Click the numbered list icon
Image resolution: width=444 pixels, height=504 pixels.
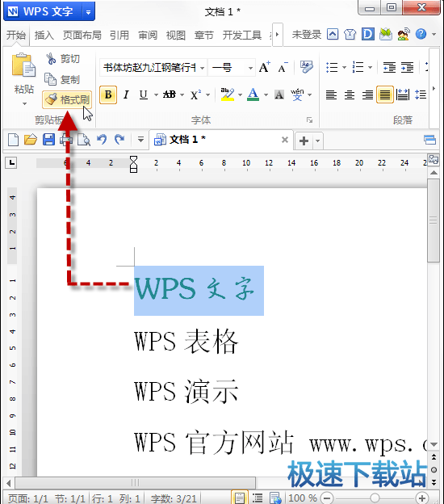point(358,67)
